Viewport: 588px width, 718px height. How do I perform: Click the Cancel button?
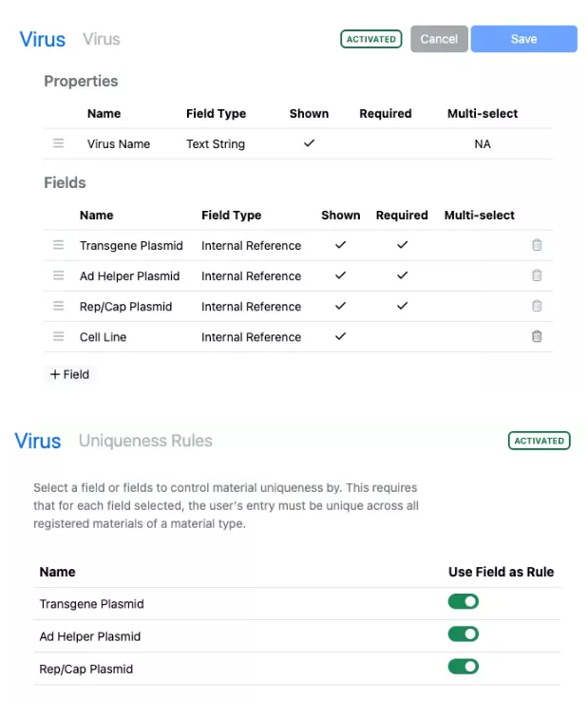(439, 39)
